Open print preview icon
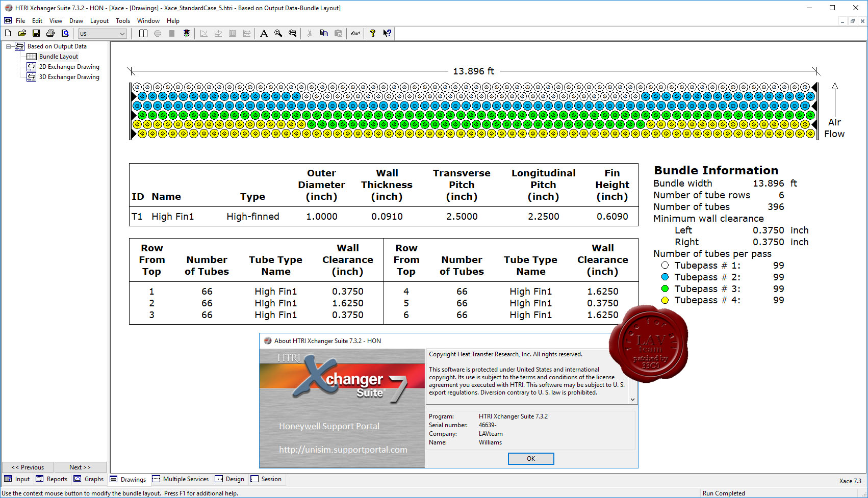 coord(65,33)
